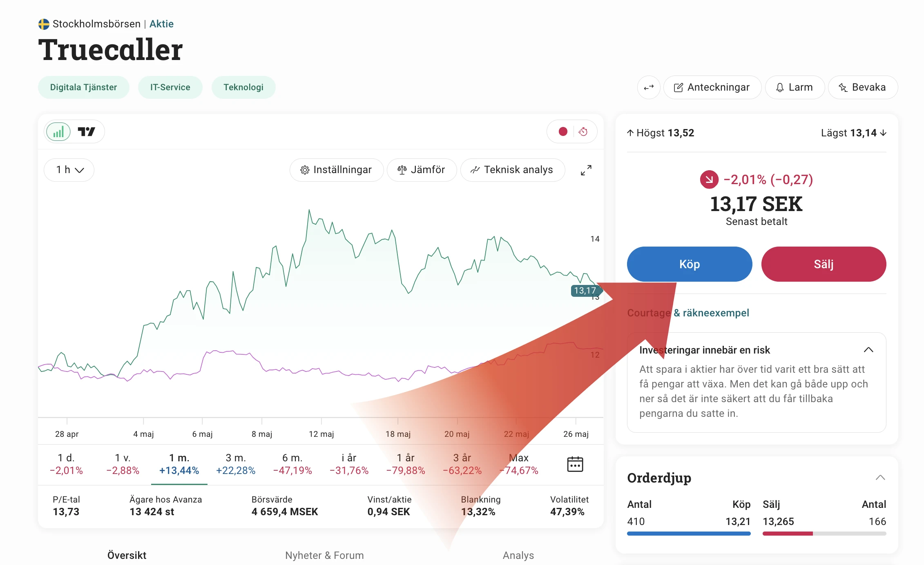This screenshot has height=565, width=924.
Task: Expand chart to fullscreen
Action: coord(586,170)
